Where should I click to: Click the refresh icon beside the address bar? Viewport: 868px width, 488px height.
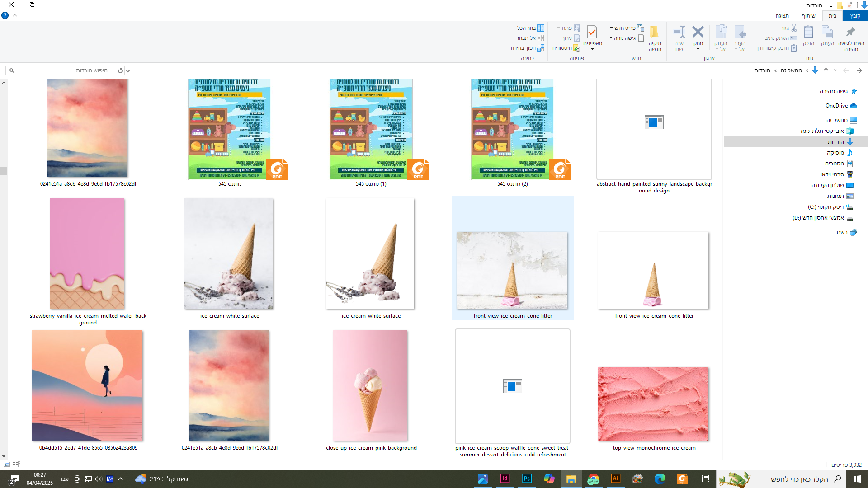(120, 70)
